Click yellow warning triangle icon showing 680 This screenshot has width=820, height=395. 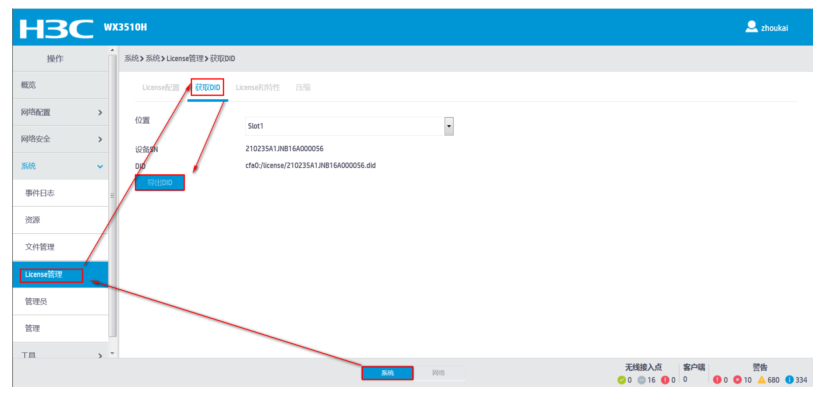click(x=762, y=380)
